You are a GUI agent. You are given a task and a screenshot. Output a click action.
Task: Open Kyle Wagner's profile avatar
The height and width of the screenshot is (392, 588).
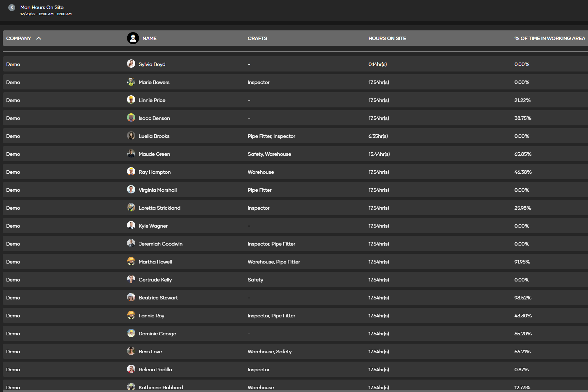(131, 225)
